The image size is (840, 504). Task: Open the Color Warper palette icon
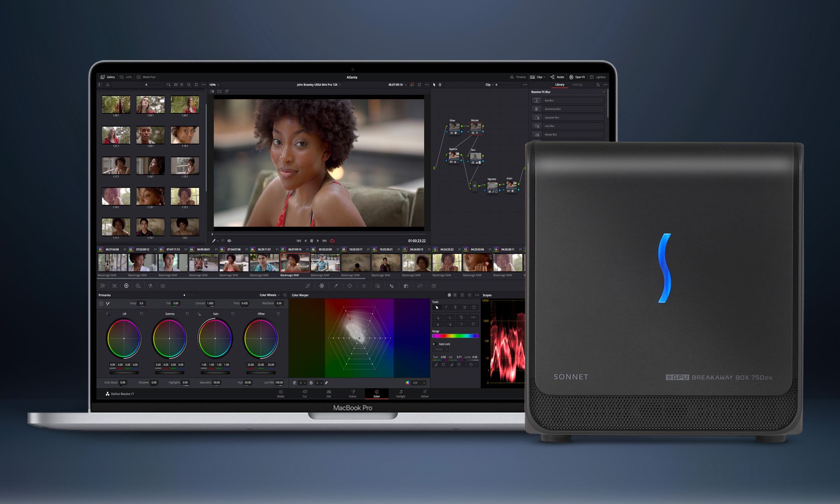coord(322,286)
